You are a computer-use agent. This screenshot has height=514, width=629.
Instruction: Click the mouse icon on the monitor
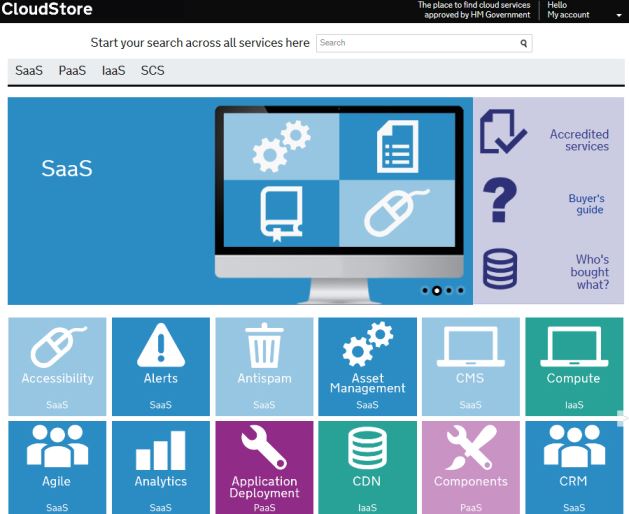pyautogui.click(x=396, y=213)
